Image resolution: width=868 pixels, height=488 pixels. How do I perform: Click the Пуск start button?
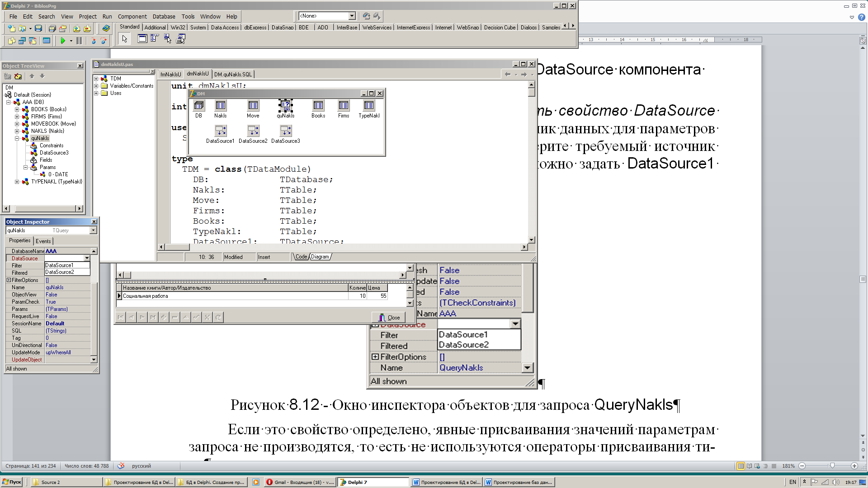click(12, 482)
